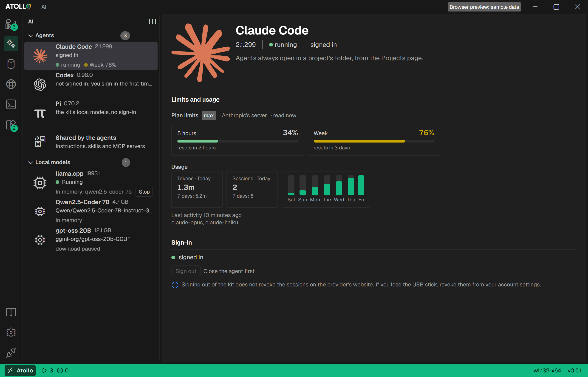This screenshot has width=588, height=377.
Task: Select the AI sparkle sidebar icon
Action: (x=11, y=44)
